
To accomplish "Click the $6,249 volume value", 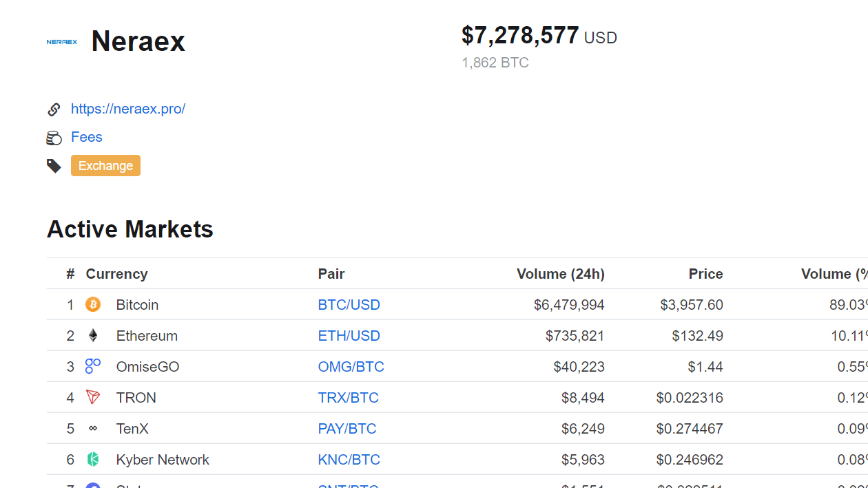I will [x=583, y=428].
